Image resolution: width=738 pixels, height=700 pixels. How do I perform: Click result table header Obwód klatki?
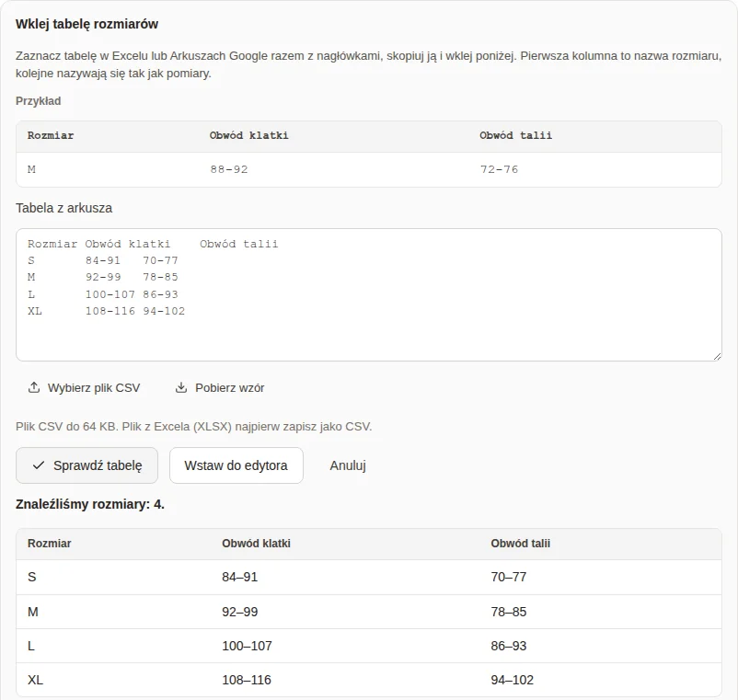[257, 544]
